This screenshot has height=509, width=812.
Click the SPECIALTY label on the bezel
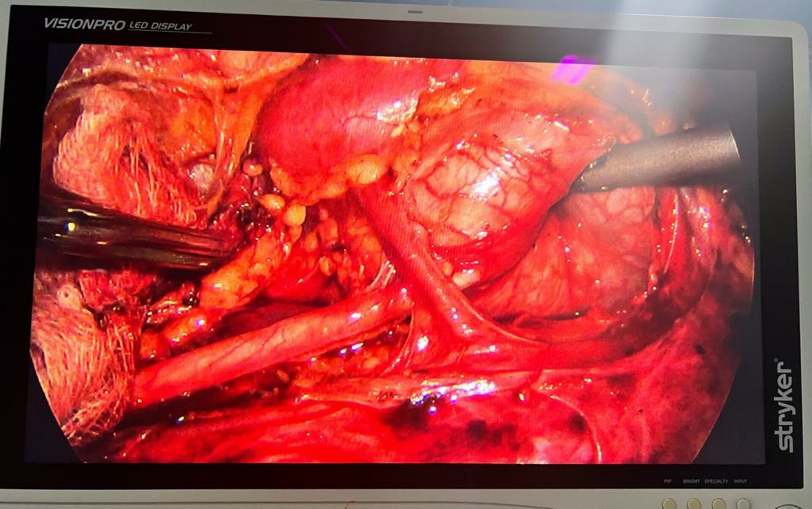point(716,481)
